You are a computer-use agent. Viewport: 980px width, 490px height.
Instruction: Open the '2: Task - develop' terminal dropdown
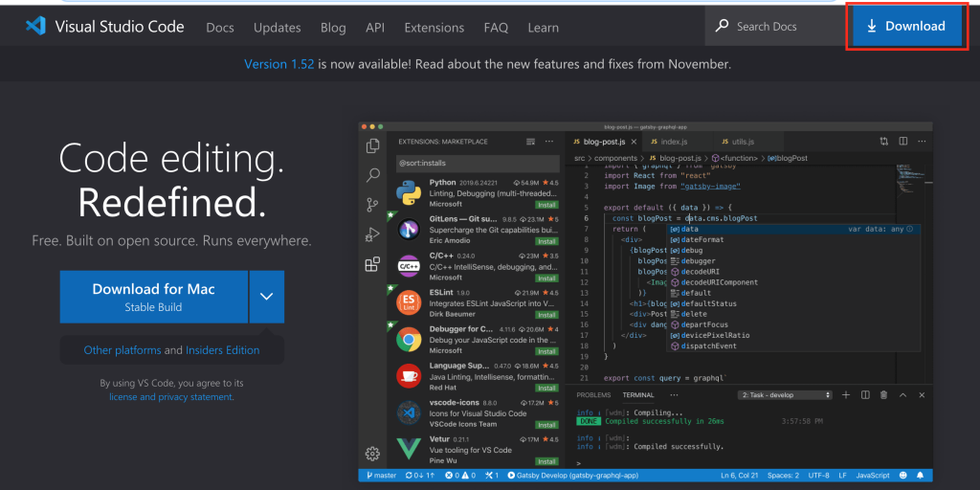tap(786, 395)
